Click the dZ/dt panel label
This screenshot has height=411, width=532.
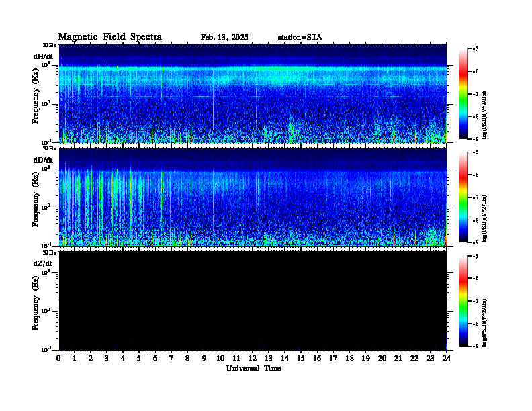point(43,263)
